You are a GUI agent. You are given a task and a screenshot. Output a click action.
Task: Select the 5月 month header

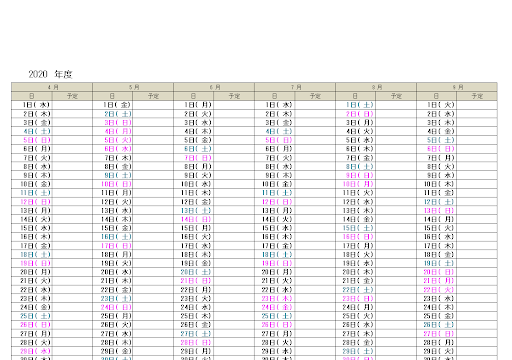133,87
